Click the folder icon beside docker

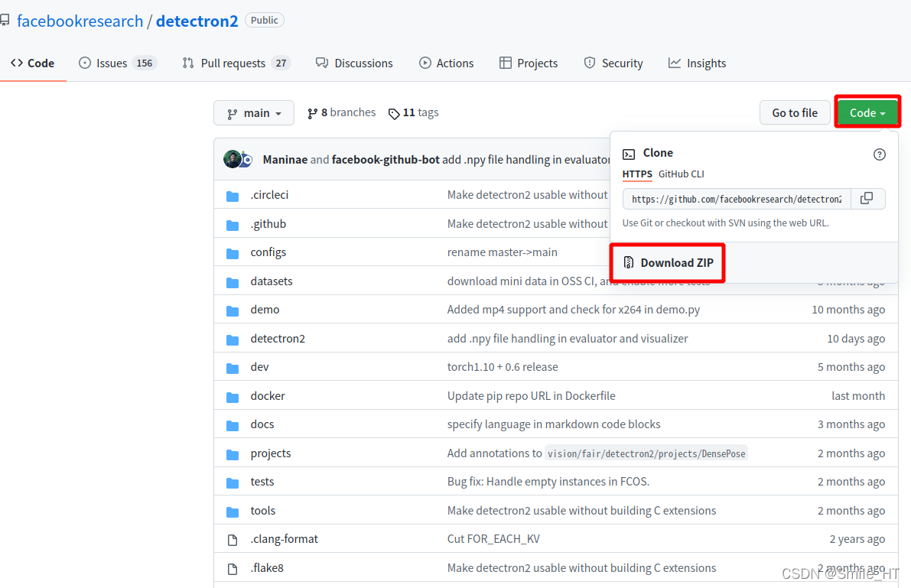click(233, 397)
